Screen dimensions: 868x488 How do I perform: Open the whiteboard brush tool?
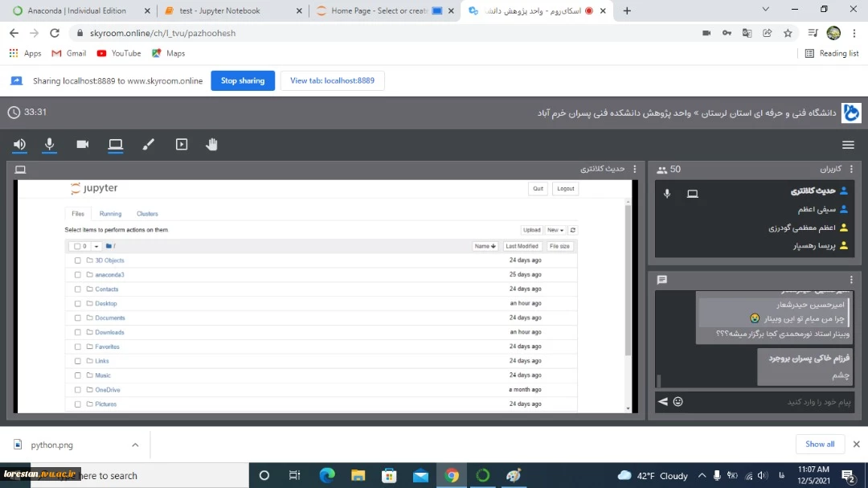(149, 145)
